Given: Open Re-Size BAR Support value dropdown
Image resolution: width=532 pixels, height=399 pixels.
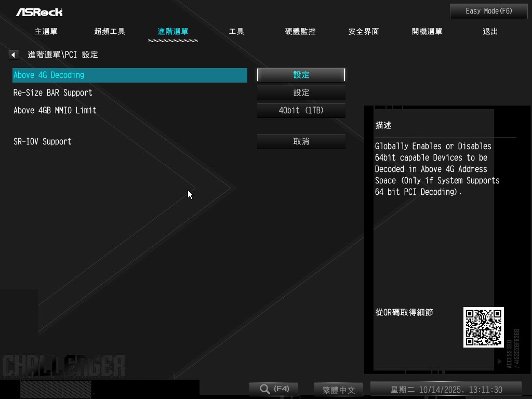Looking at the screenshot, I should pos(301,92).
